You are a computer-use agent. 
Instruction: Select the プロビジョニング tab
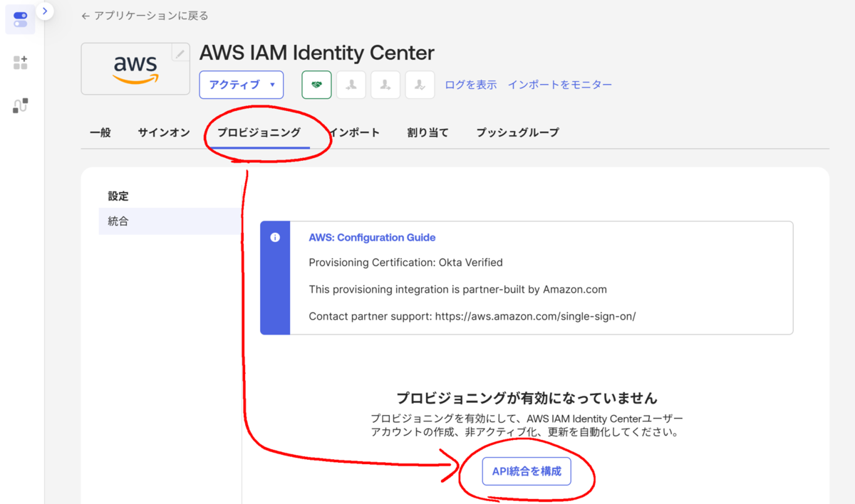coord(259,132)
